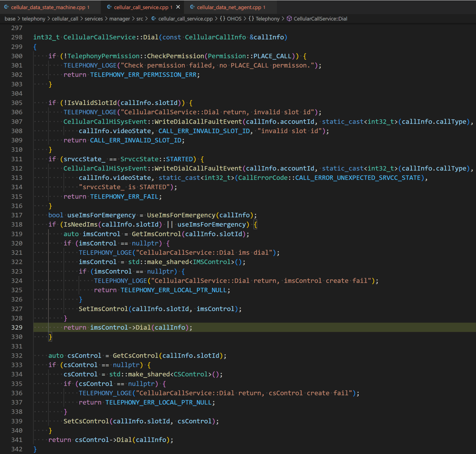The height and width of the screenshot is (454, 476).
Task: Click the highlighted closing brace on line 330
Action: [x=50, y=337]
